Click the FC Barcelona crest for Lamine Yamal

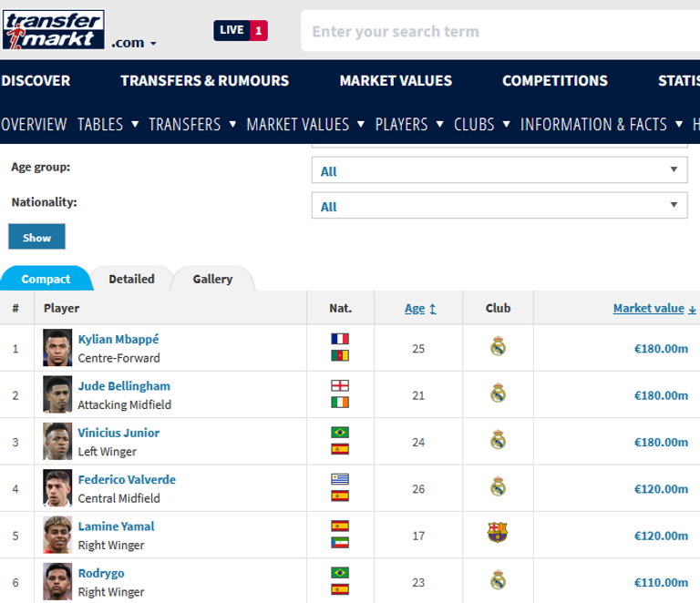pyautogui.click(x=498, y=533)
